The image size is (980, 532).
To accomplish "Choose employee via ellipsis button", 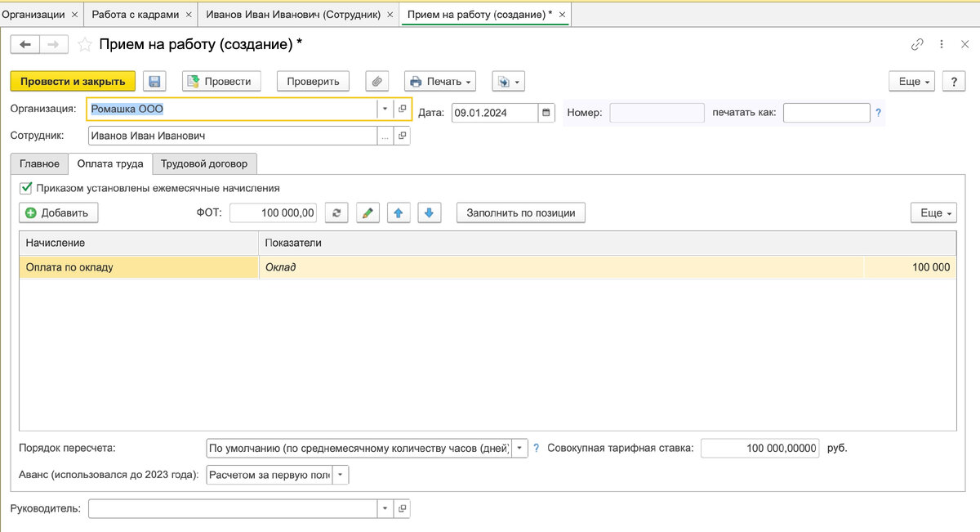I will pyautogui.click(x=385, y=136).
